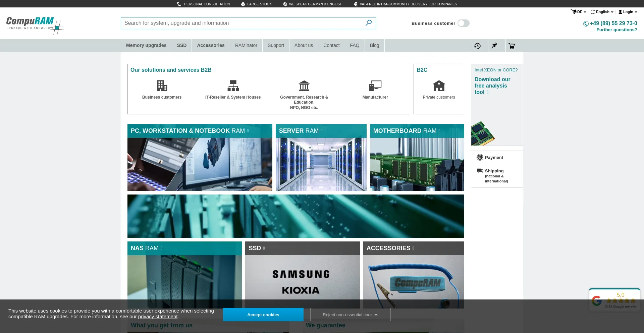The image size is (644, 333).
Task: Open the Server RAM heading link
Action: coord(301,131)
